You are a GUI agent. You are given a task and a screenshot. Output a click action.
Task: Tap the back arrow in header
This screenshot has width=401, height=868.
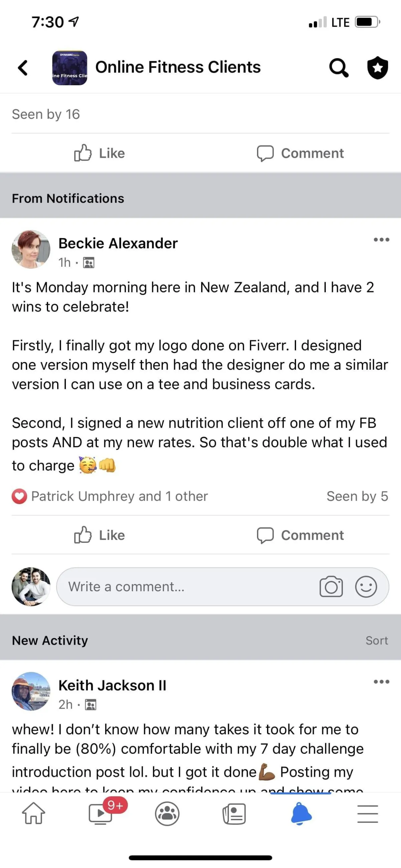coord(23,68)
